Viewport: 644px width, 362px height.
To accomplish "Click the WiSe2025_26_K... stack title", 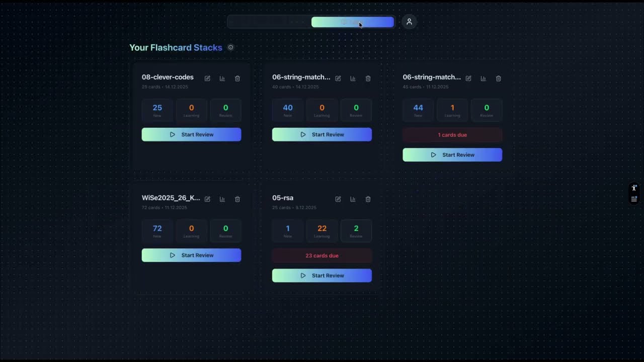I will point(171,198).
